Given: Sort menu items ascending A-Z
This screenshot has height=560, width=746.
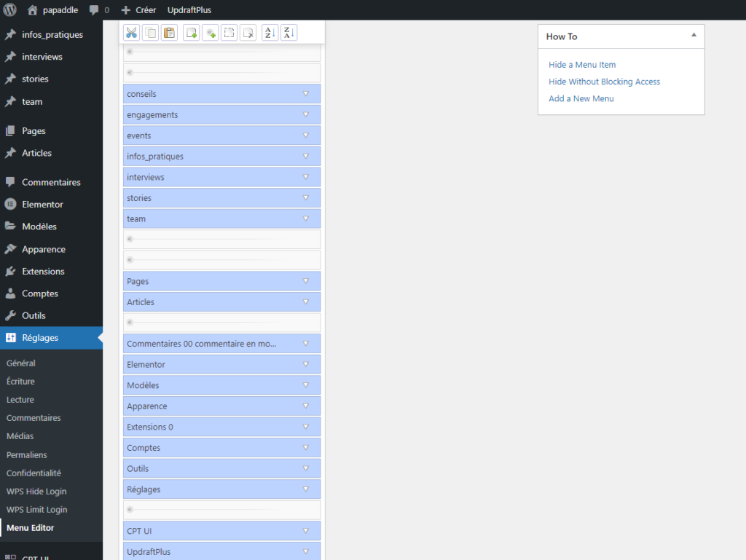Looking at the screenshot, I should (x=270, y=33).
